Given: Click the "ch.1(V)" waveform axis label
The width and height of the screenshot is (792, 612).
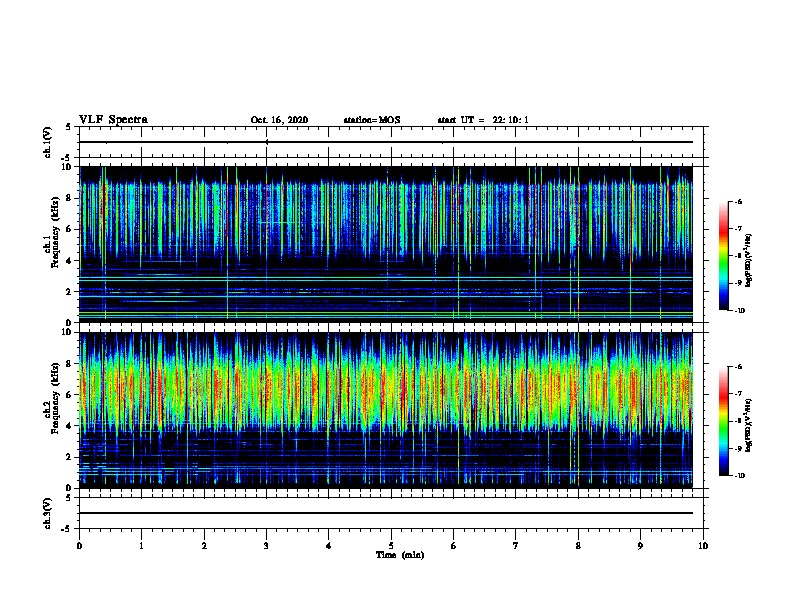Looking at the screenshot, I should 48,142.
